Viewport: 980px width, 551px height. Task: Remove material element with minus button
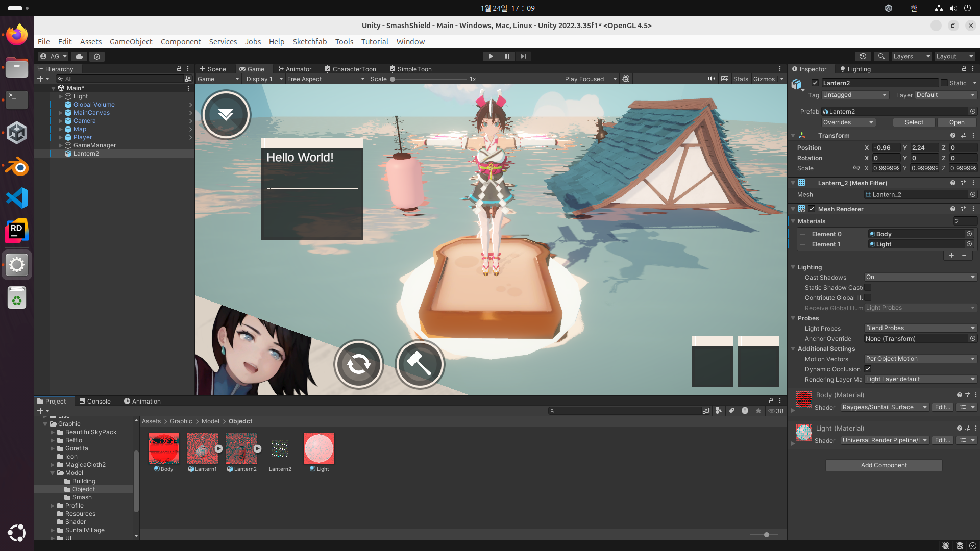[x=964, y=255]
